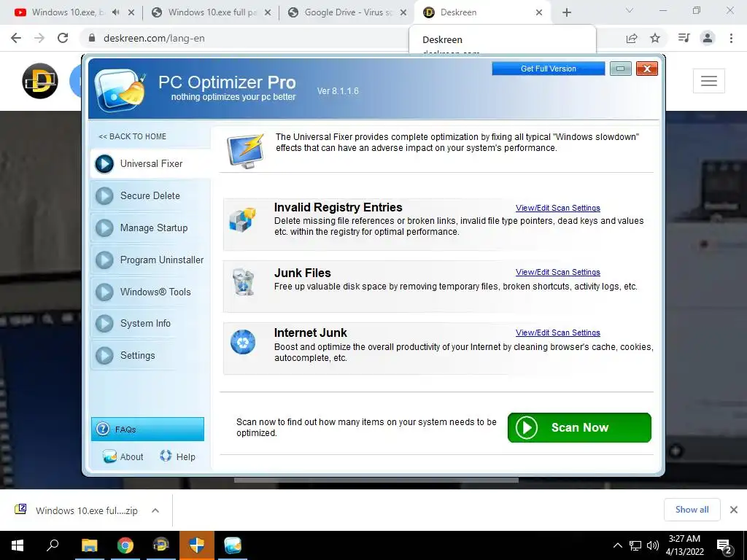Click the Deskreen logo on the webpage

click(x=40, y=81)
